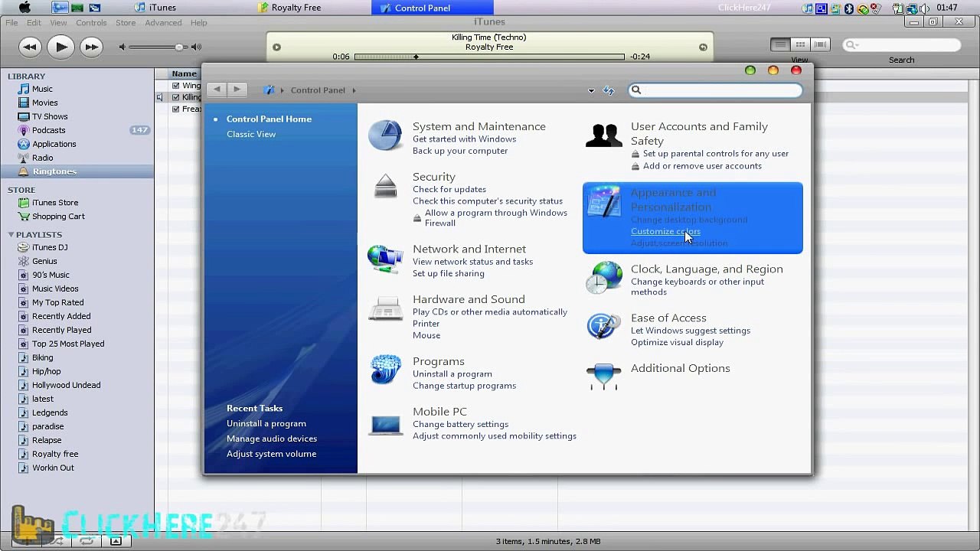This screenshot has width=980, height=551.
Task: Click the Control Panel address bar icon
Action: (x=269, y=90)
